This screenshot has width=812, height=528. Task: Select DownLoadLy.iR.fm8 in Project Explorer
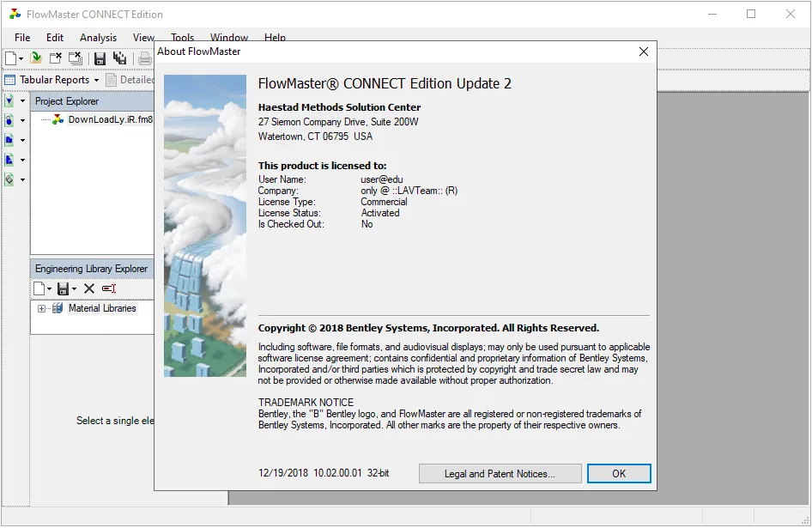click(x=111, y=119)
